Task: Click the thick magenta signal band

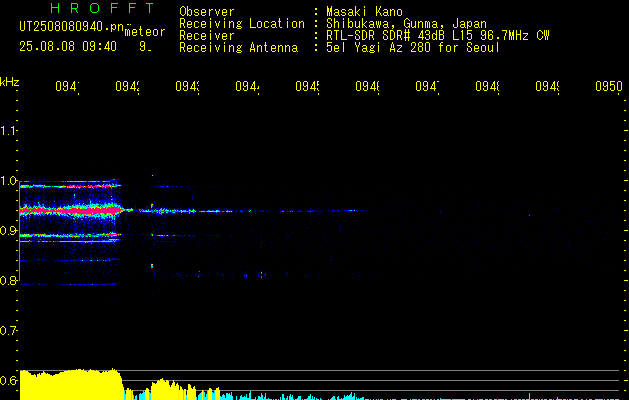Action: point(71,210)
